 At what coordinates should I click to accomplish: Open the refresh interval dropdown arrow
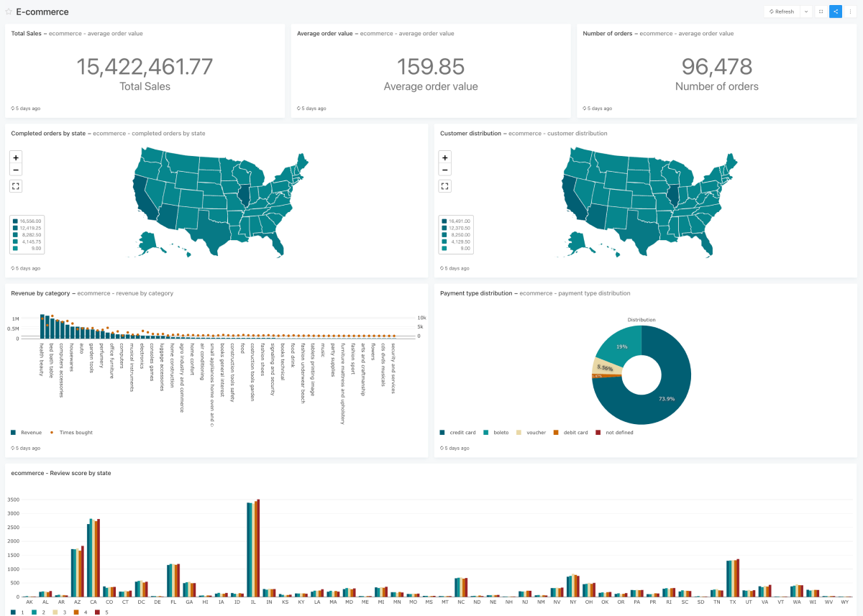[805, 12]
